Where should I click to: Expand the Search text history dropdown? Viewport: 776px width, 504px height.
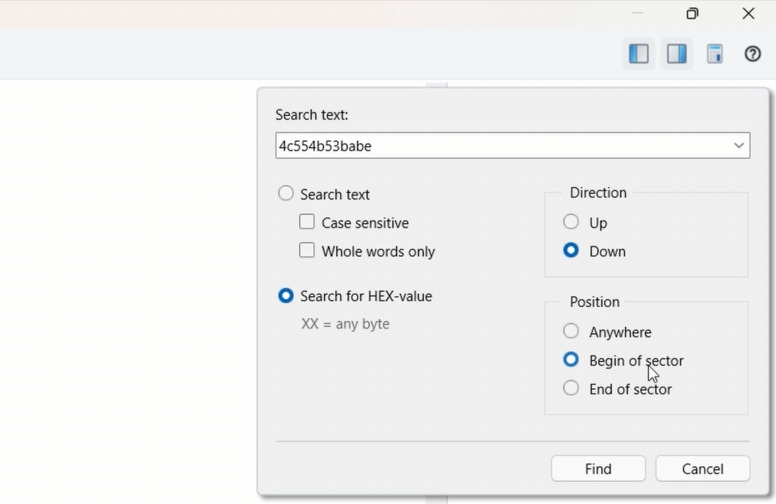739,146
